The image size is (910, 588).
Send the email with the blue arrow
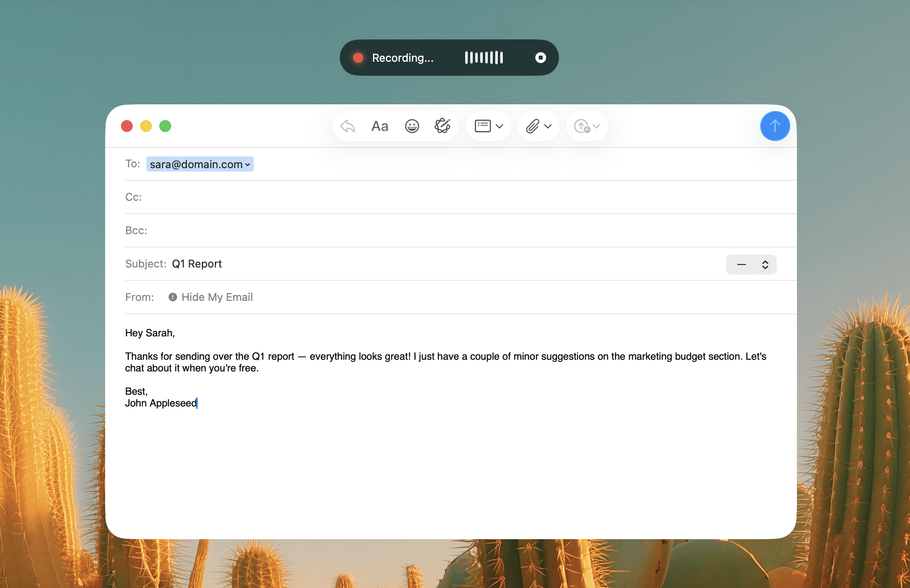click(x=774, y=126)
